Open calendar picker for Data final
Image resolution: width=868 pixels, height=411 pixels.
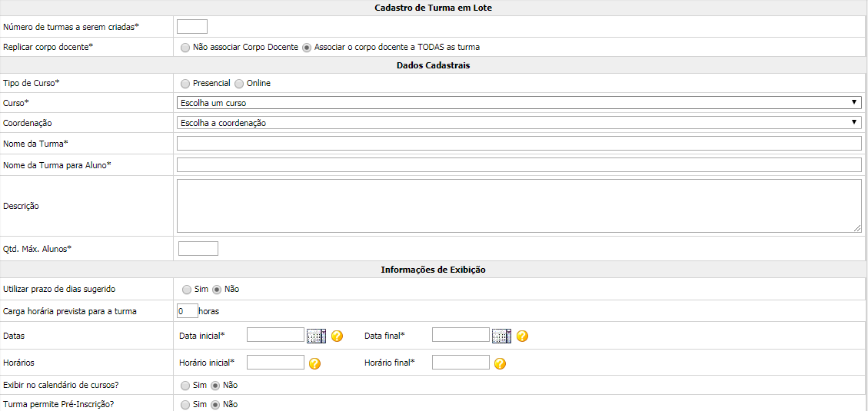tap(501, 336)
